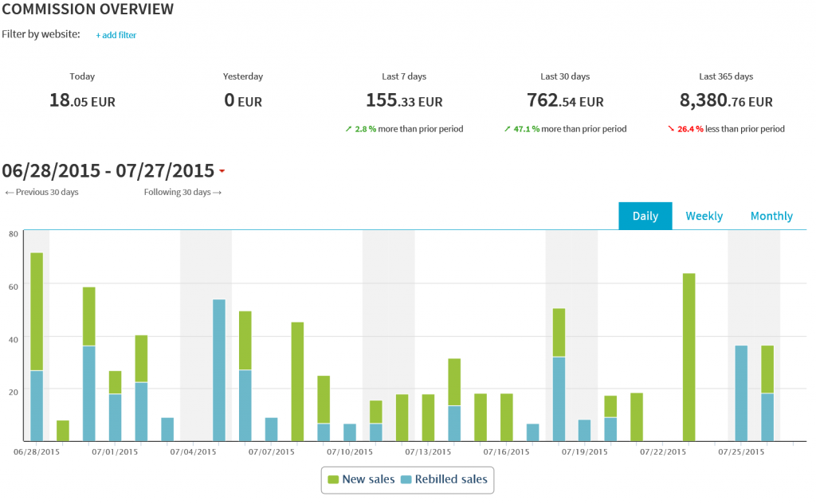
Task: Click the green up arrow beside 2.8 %
Action: [x=349, y=129]
